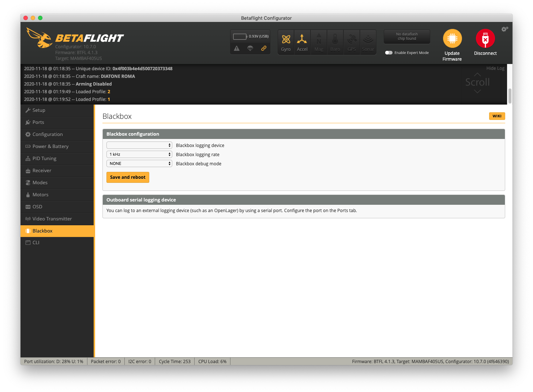Screen dimensions: 533x392
Task: Open Blackbox logging rate 1 kHz dropdown
Action: click(139, 154)
